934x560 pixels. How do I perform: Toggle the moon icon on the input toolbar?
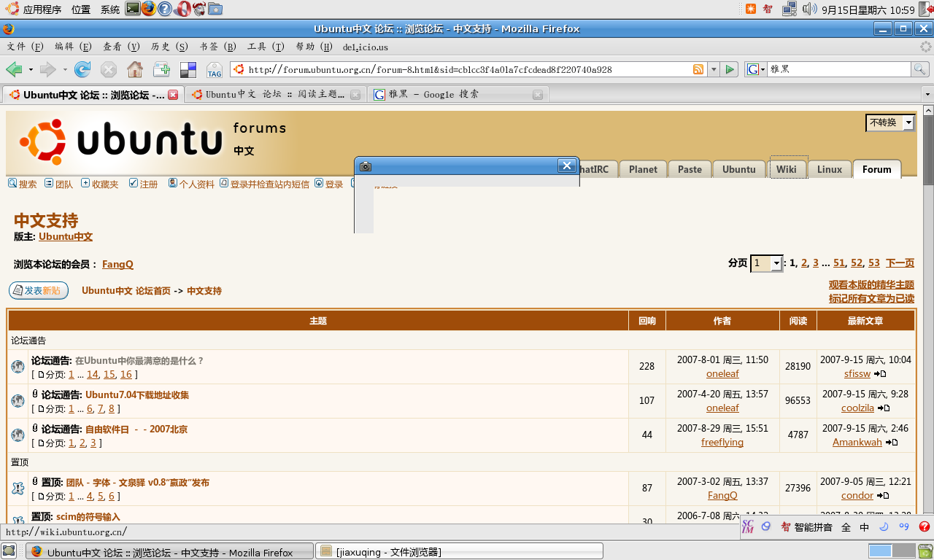pyautogui.click(x=884, y=526)
